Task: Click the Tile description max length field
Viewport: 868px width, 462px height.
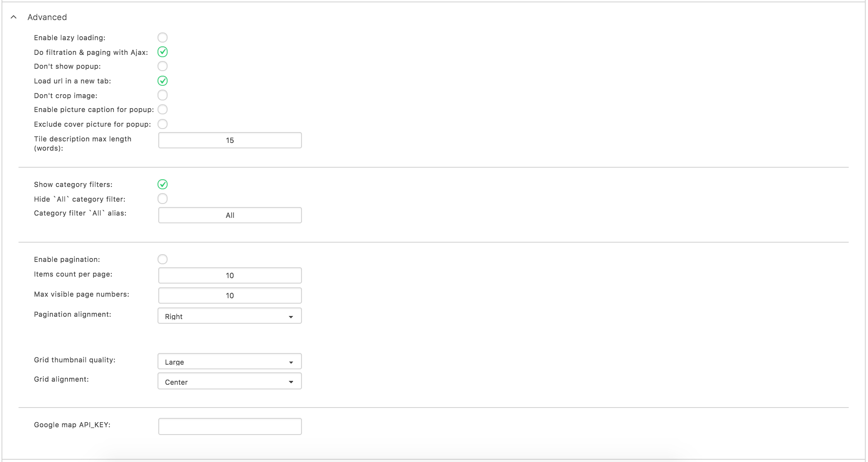Action: (230, 140)
